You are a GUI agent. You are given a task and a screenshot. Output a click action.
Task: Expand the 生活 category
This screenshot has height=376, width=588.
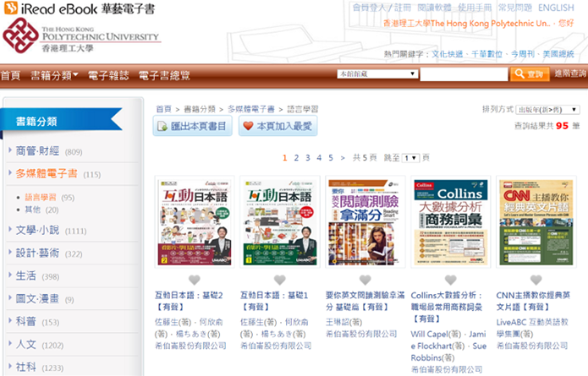click(26, 275)
